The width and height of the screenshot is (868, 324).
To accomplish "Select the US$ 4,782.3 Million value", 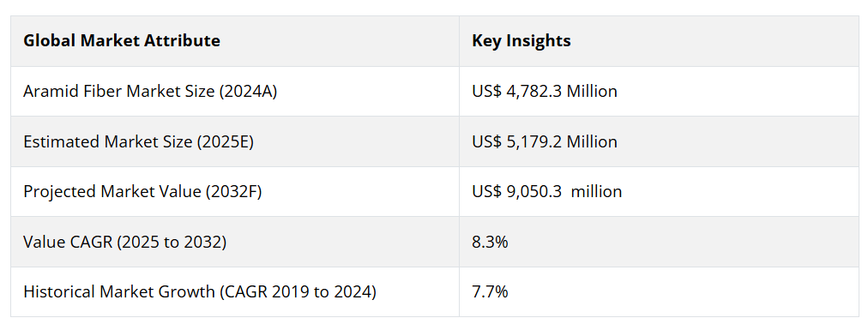I will point(545,91).
